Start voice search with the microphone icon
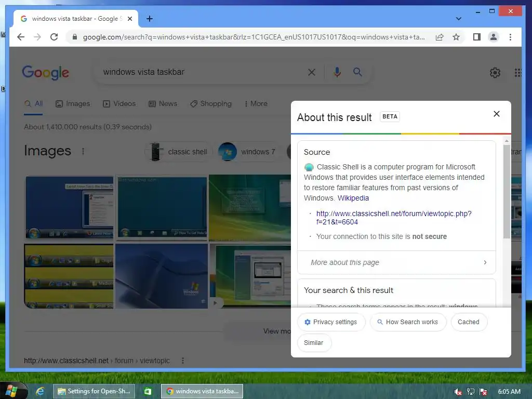532x399 pixels. click(337, 72)
